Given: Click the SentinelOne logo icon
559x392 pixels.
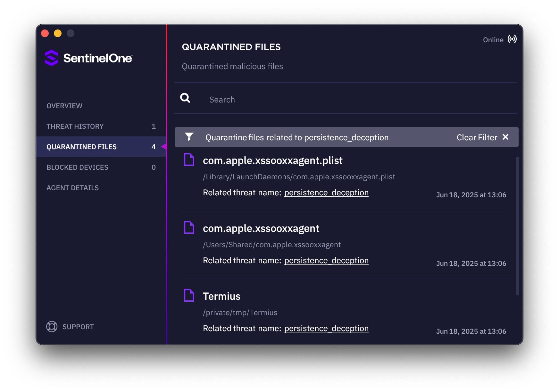Looking at the screenshot, I should (x=51, y=58).
